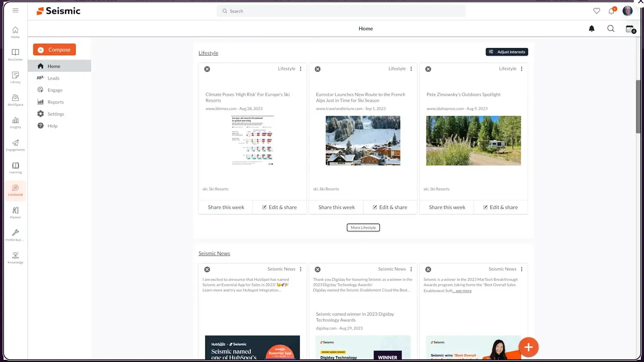Click the favorites heart icon
644x362 pixels.
(596, 11)
